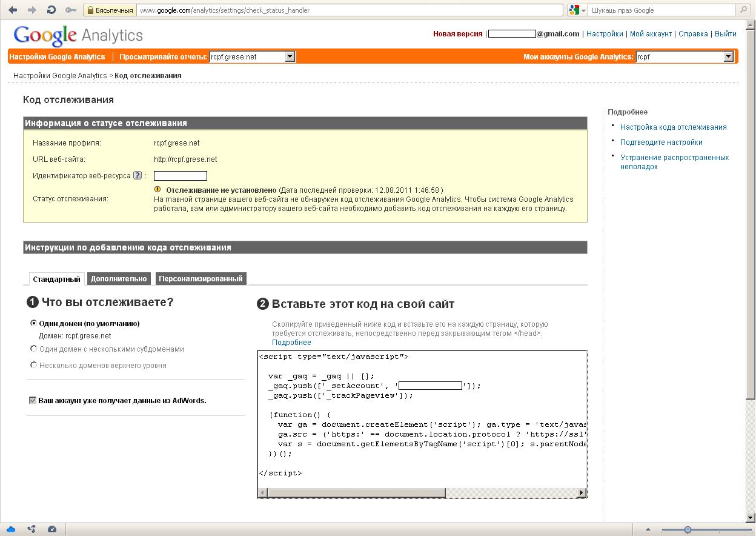Click the Google search input field

[x=661, y=10]
